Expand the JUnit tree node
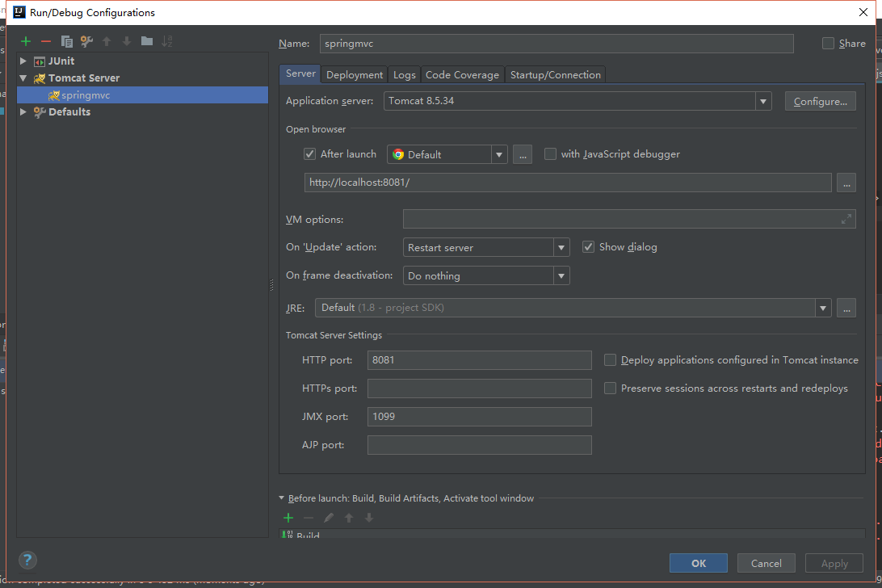 point(23,61)
